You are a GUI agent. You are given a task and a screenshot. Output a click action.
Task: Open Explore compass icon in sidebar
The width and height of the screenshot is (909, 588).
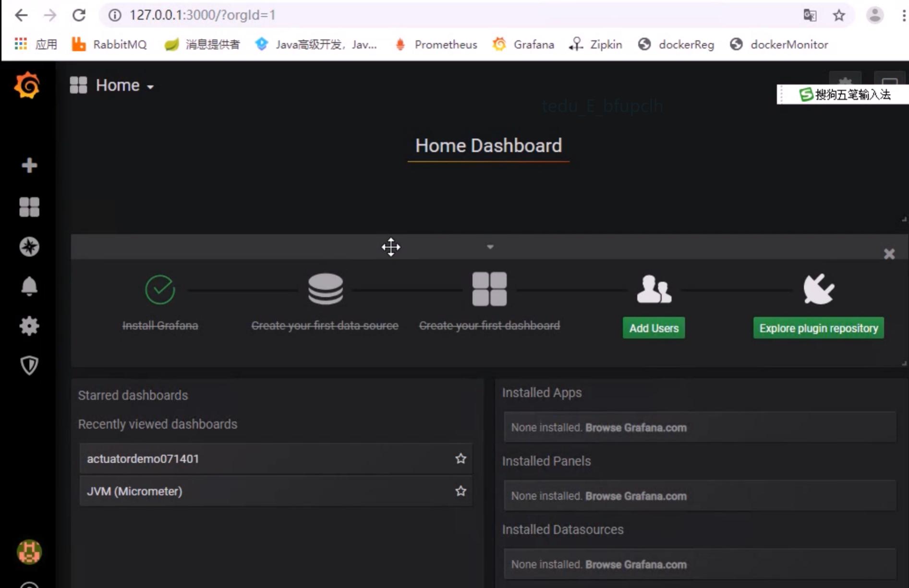coord(29,247)
